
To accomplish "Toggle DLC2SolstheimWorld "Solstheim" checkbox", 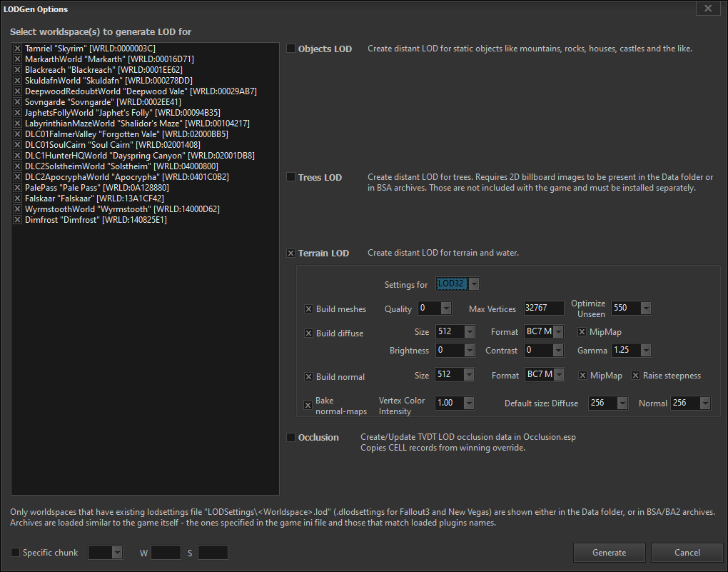I will 17,166.
